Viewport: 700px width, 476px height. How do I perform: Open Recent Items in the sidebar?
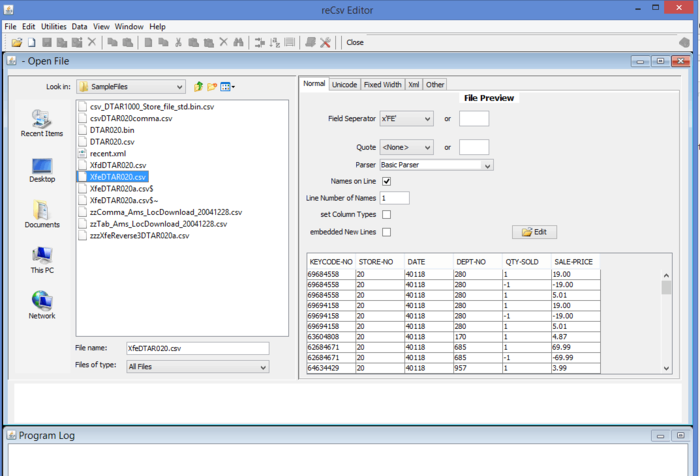[42, 123]
